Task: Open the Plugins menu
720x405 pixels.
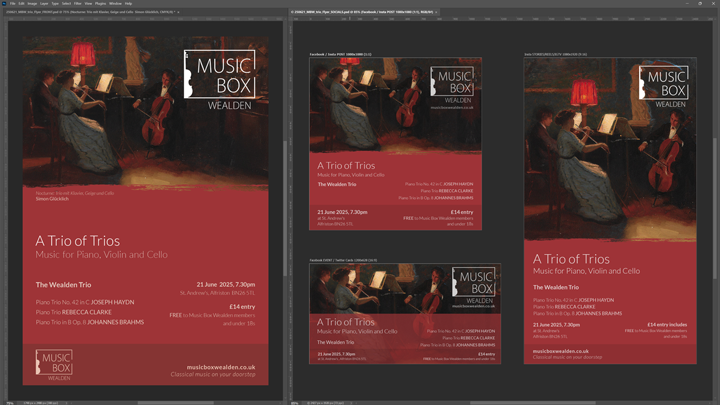Action: (x=101, y=3)
